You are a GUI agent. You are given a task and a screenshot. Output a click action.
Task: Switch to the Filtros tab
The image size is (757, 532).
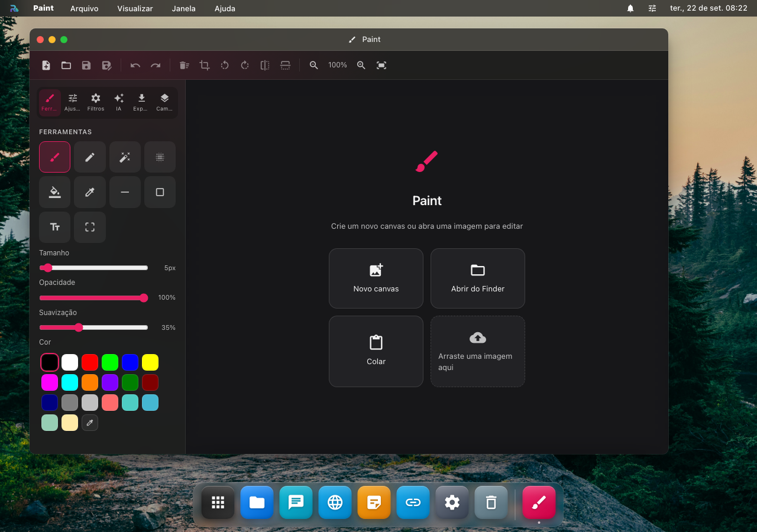coord(96,102)
